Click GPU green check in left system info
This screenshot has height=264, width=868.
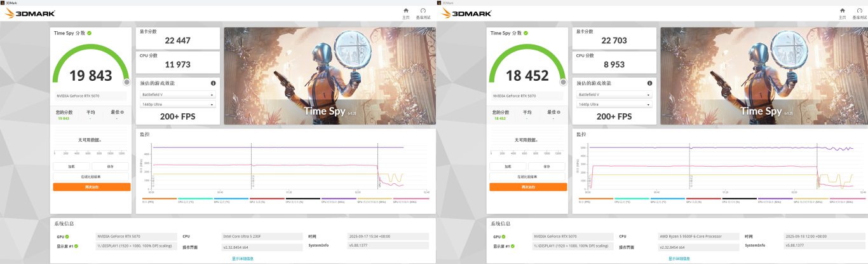pyautogui.click(x=68, y=236)
